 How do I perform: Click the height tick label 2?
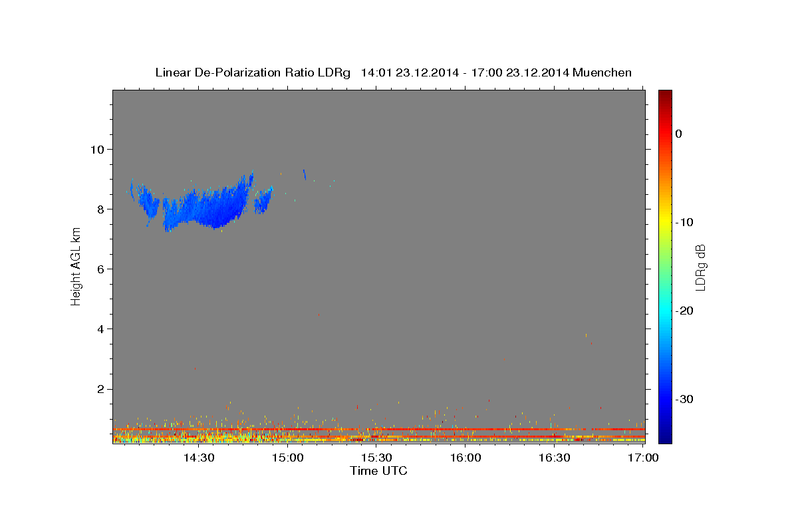point(100,389)
